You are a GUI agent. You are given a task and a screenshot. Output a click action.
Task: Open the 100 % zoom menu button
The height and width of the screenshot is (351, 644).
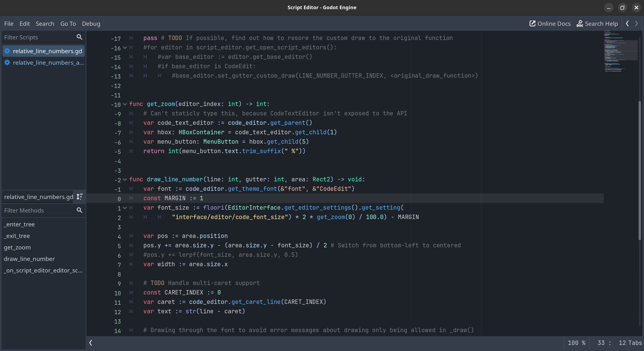tap(576, 343)
